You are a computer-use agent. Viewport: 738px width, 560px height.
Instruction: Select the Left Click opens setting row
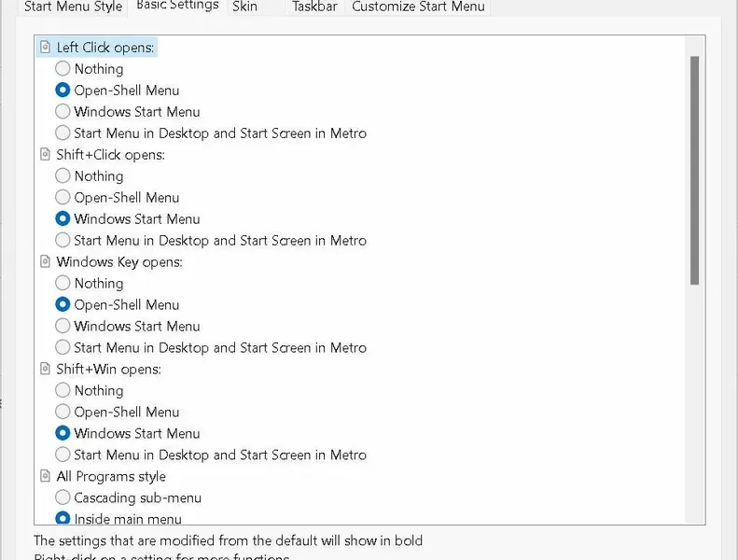pos(105,48)
